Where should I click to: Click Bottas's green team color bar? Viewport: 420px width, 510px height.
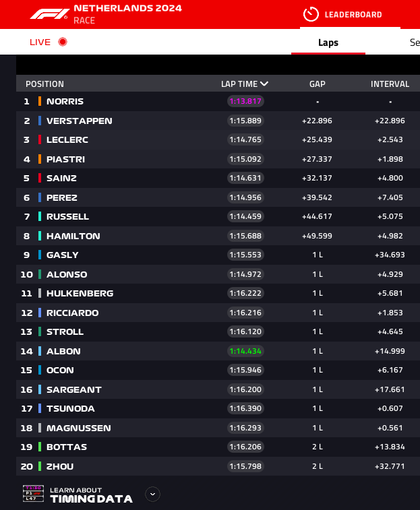pyautogui.click(x=40, y=447)
